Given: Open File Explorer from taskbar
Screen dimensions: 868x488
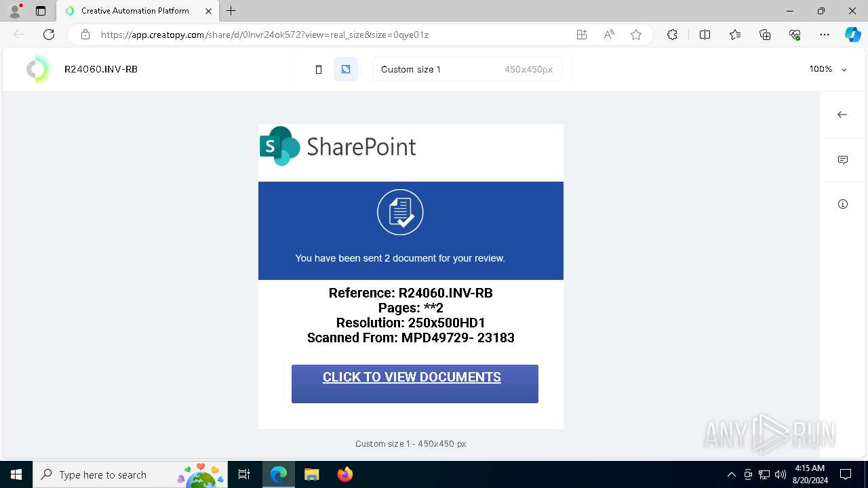Looking at the screenshot, I should 311,474.
